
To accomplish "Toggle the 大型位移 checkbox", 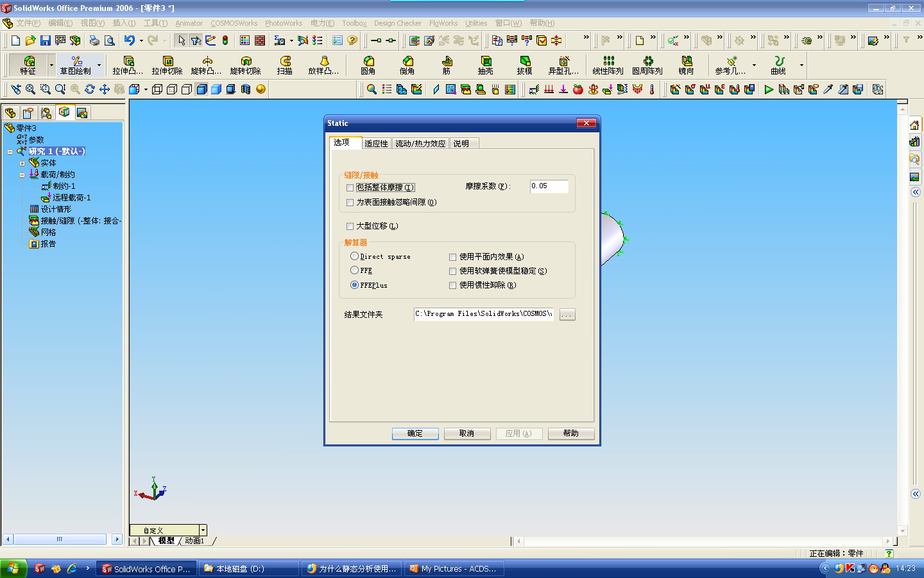I will [x=350, y=226].
